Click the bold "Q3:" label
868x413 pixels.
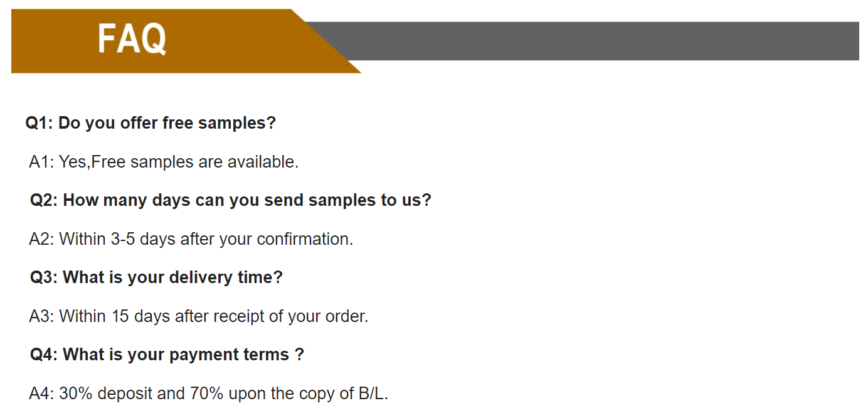point(44,277)
